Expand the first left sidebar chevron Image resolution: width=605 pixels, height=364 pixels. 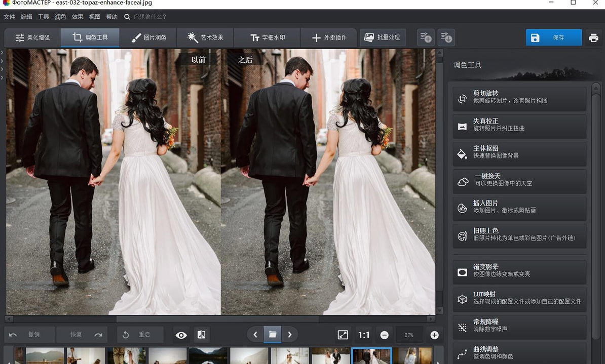2,53
